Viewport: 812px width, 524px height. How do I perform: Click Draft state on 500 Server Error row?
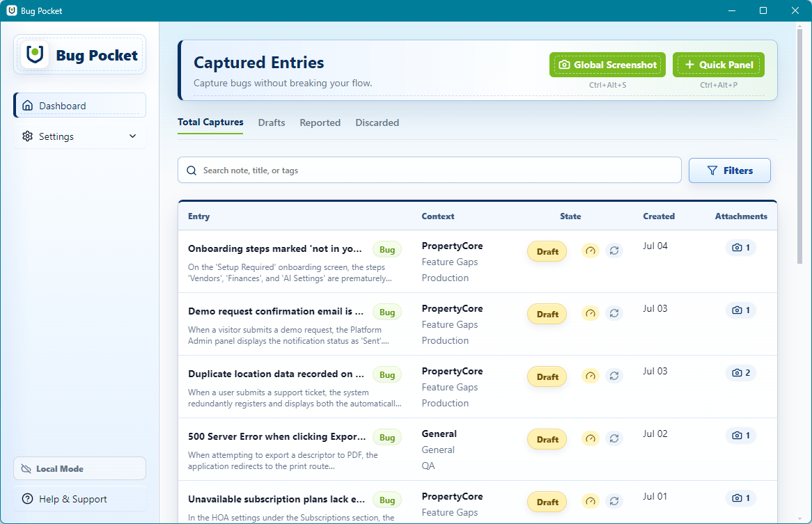[x=547, y=440]
